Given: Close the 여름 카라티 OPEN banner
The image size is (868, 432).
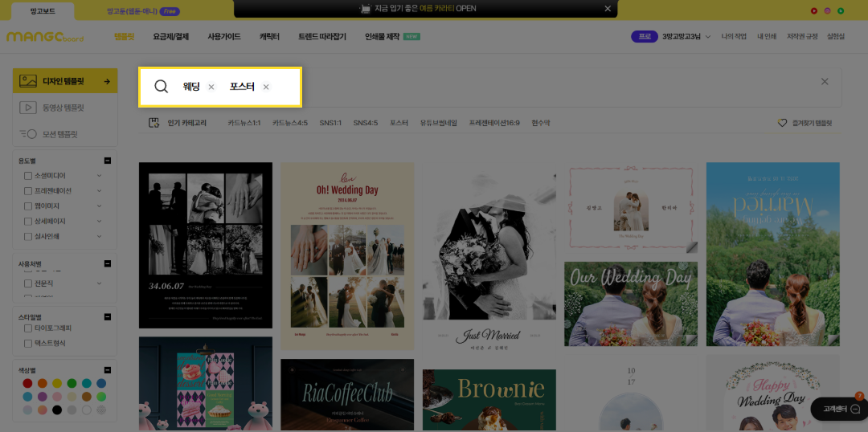Looking at the screenshot, I should tap(608, 8).
